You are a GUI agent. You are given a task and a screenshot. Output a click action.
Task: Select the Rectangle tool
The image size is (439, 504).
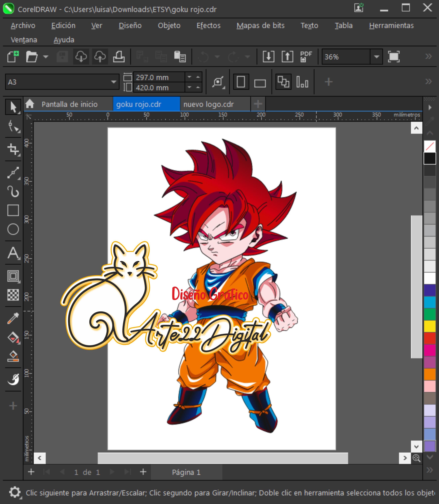(13, 211)
